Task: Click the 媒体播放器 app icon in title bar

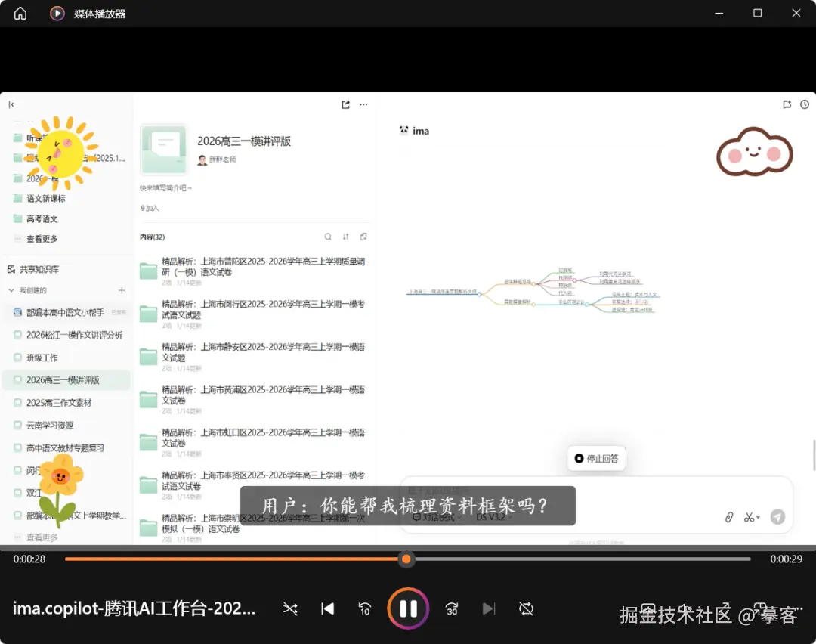Action: tap(57, 13)
